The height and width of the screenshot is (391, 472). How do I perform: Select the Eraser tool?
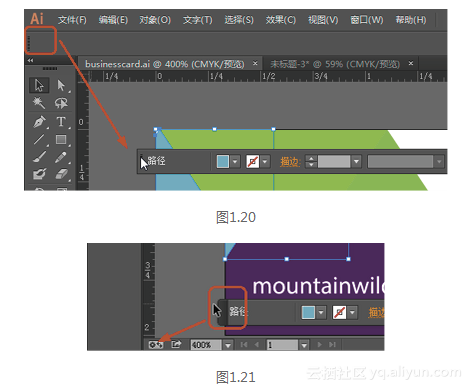click(61, 174)
